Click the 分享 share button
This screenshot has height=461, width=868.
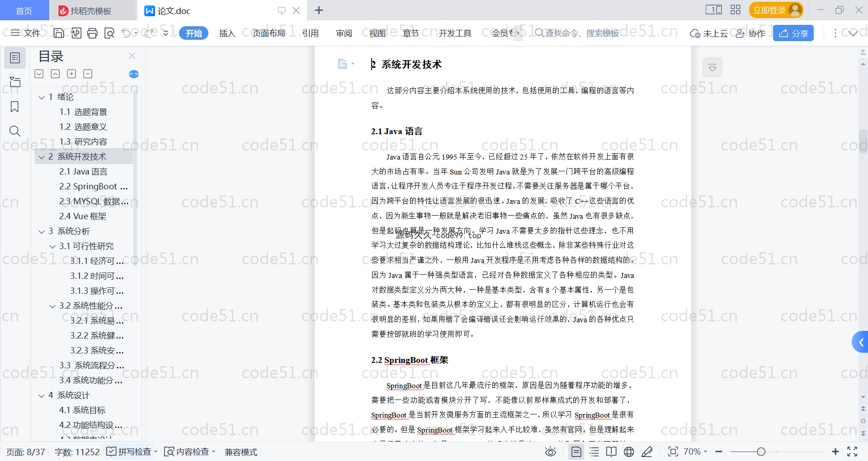pyautogui.click(x=793, y=33)
